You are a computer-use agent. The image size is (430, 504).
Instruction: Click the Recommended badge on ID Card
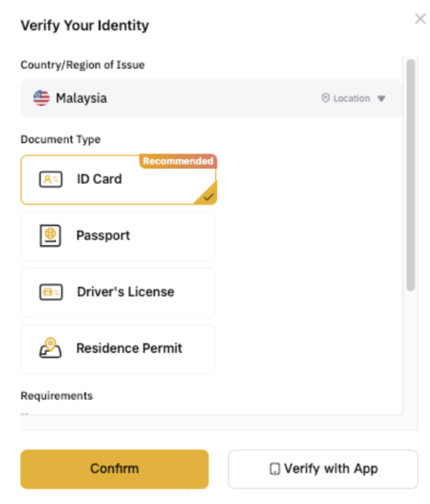(178, 161)
